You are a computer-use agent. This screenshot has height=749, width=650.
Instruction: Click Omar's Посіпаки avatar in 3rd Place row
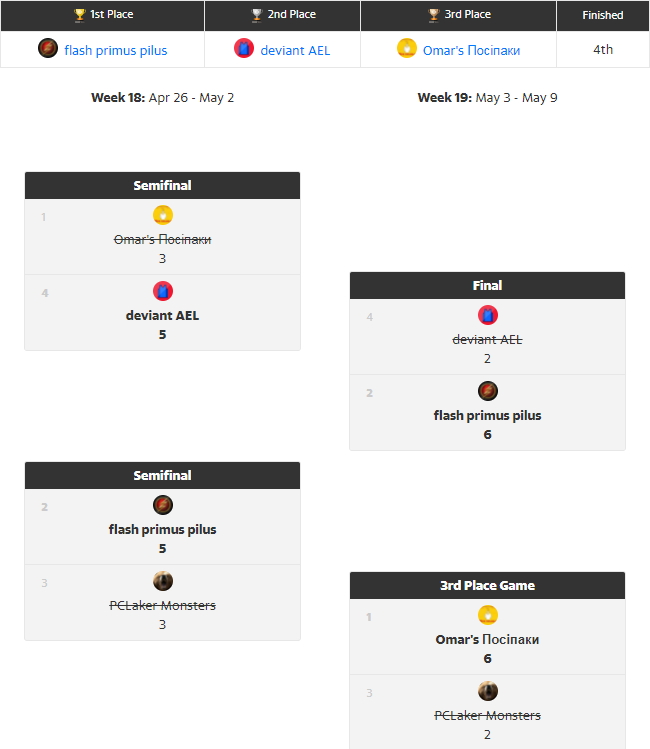coord(407,49)
